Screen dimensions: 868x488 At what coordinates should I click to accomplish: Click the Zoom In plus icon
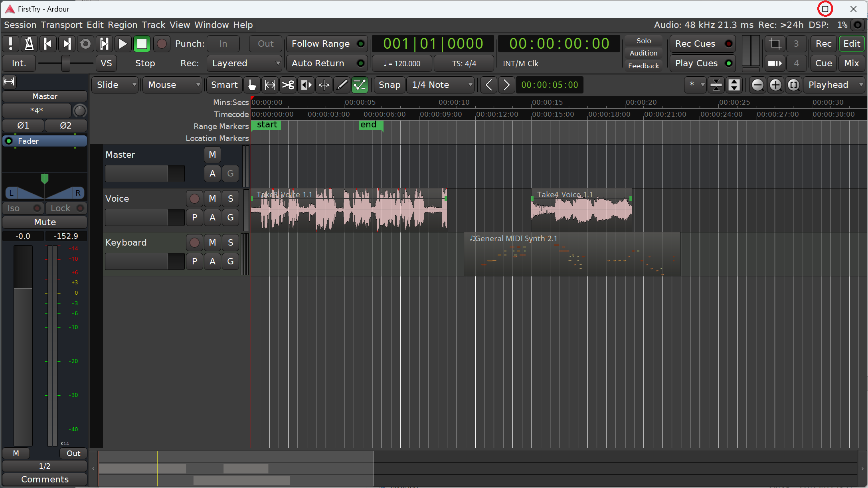click(775, 85)
